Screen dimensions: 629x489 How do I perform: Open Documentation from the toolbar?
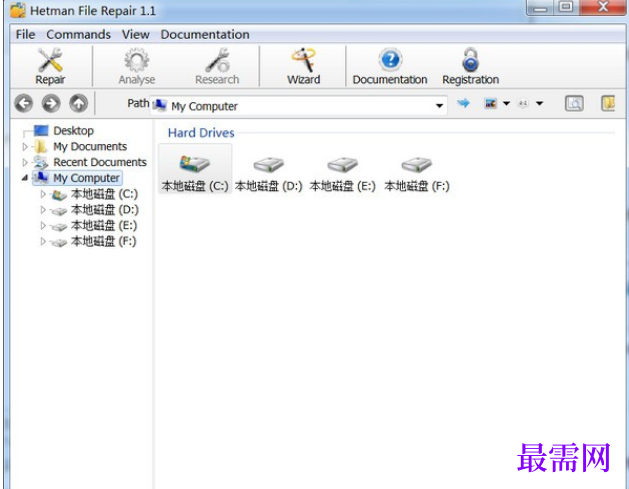pos(390,66)
